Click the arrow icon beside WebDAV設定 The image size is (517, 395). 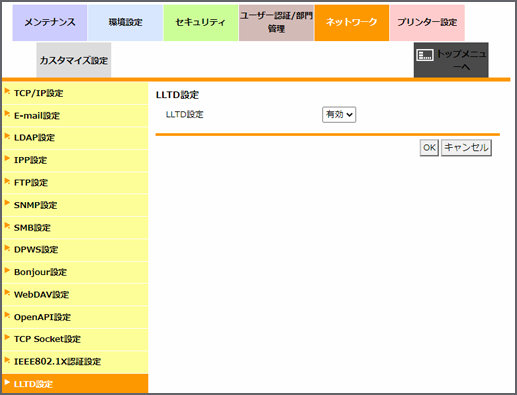(7, 292)
